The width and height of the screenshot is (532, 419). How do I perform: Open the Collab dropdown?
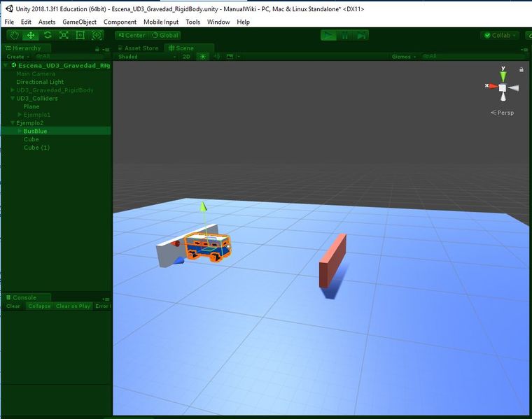coord(500,35)
